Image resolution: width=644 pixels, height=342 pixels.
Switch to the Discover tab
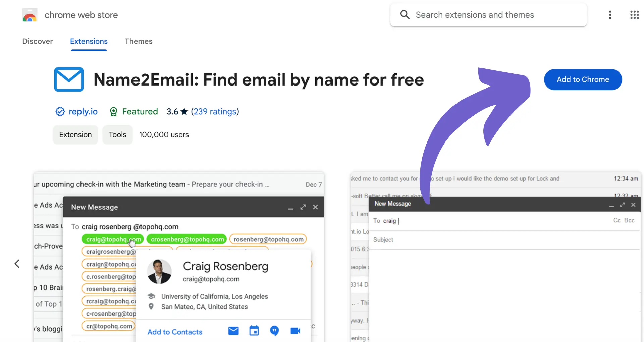coord(38,41)
